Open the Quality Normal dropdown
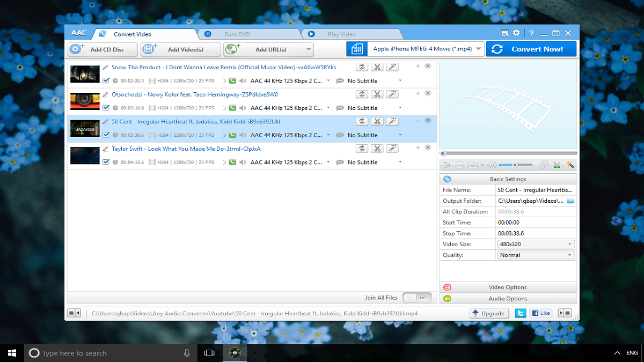The image size is (644, 362). click(536, 255)
